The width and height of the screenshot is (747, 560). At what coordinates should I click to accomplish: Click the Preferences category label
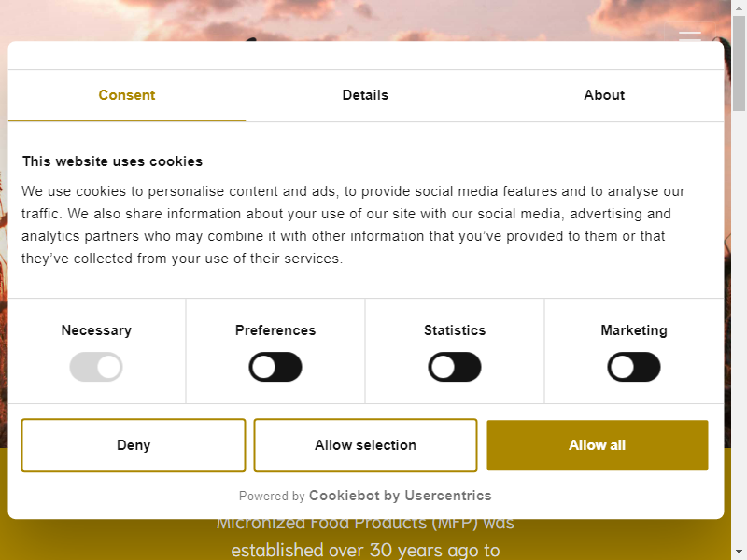pos(275,330)
